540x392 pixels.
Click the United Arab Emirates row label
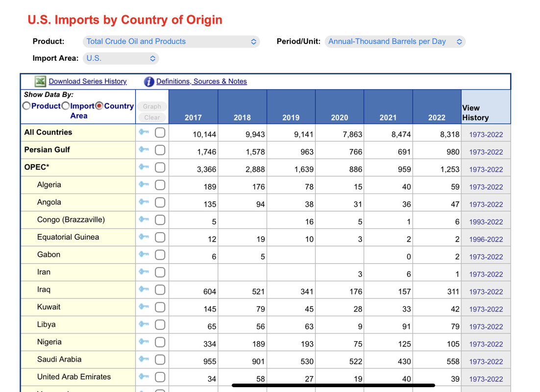74,377
